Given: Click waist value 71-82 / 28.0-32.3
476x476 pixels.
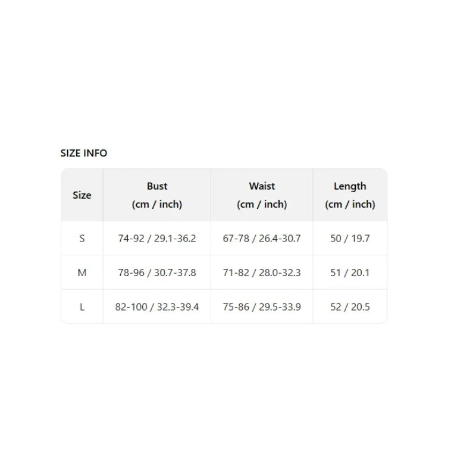Looking at the screenshot, I should [262, 273].
